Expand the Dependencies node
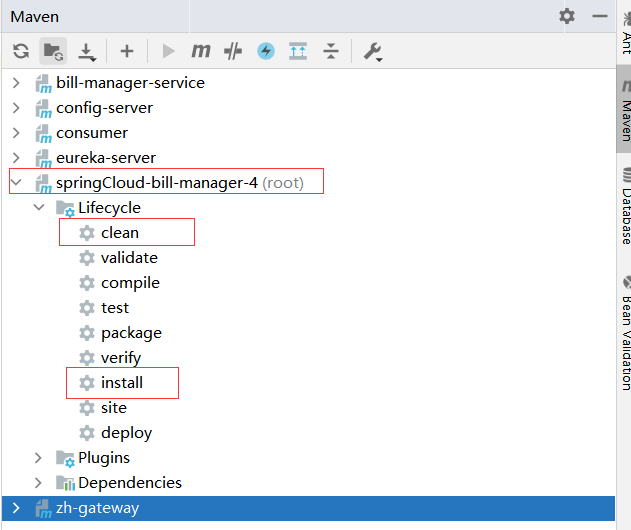631x530 pixels. pyautogui.click(x=38, y=483)
